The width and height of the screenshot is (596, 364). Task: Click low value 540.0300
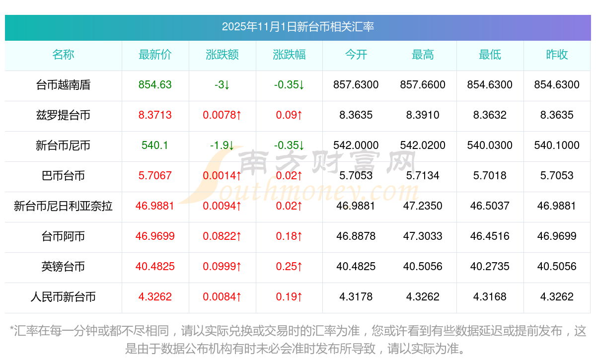490,146
